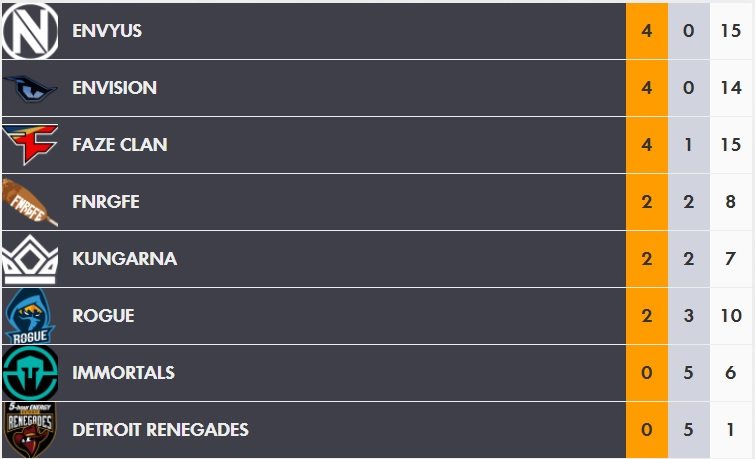Click FaZe Clan's map score 15
Image resolution: width=755 pixels, height=459 pixels.
click(x=730, y=145)
